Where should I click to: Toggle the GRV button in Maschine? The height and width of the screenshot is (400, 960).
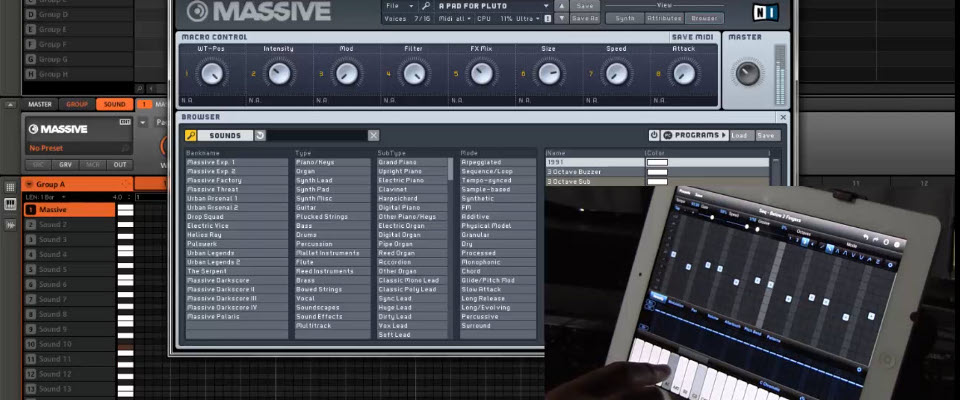[66, 165]
